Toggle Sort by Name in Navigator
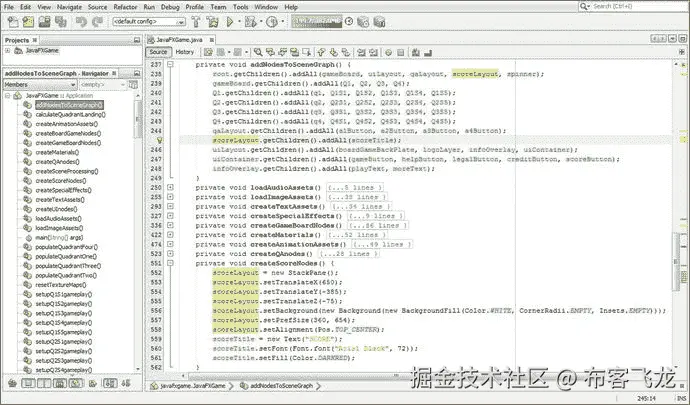The height and width of the screenshot is (405, 690). (x=110, y=383)
